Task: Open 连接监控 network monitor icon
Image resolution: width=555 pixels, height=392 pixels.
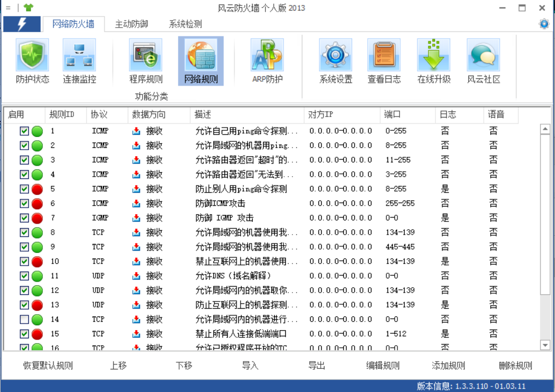Action: click(x=79, y=55)
